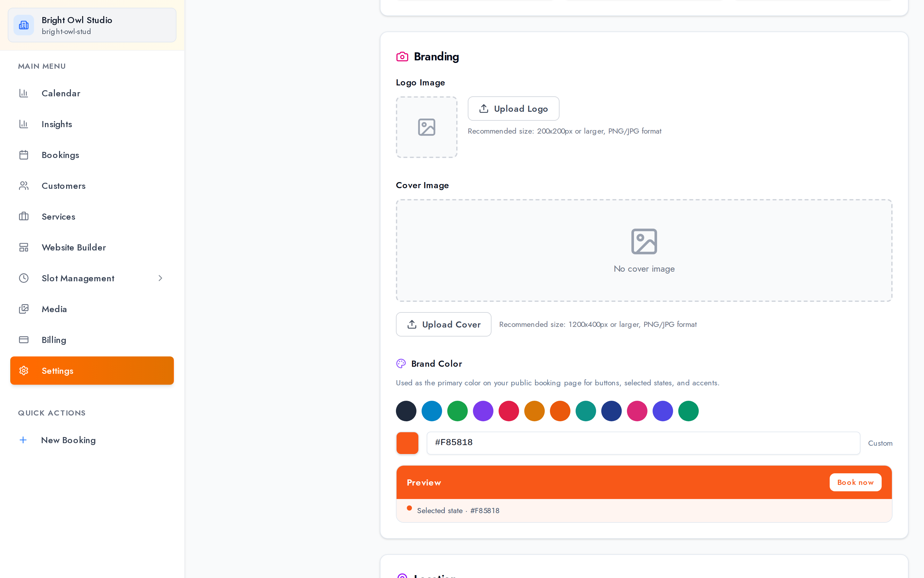Image resolution: width=924 pixels, height=578 pixels.
Task: Click the 'Selected state · #F85818' text
Action: [x=458, y=511]
